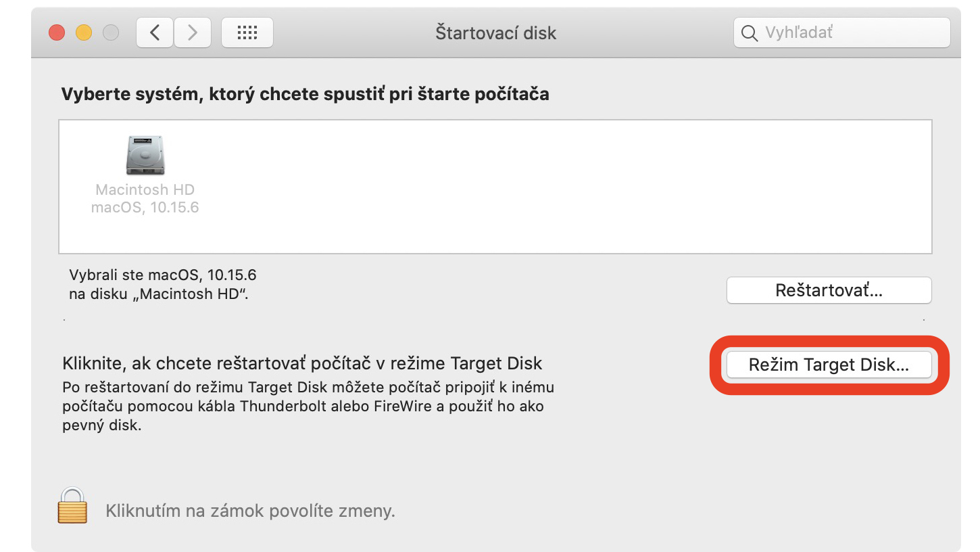
Task: Show all preferences via grid icon
Action: tap(247, 32)
